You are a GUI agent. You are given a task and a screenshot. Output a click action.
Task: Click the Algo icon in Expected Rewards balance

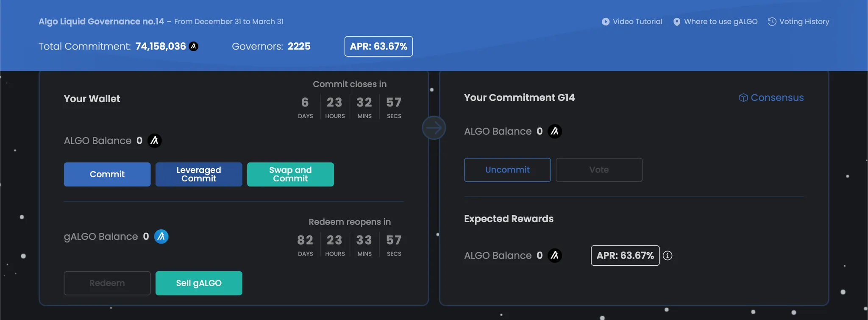[555, 256]
